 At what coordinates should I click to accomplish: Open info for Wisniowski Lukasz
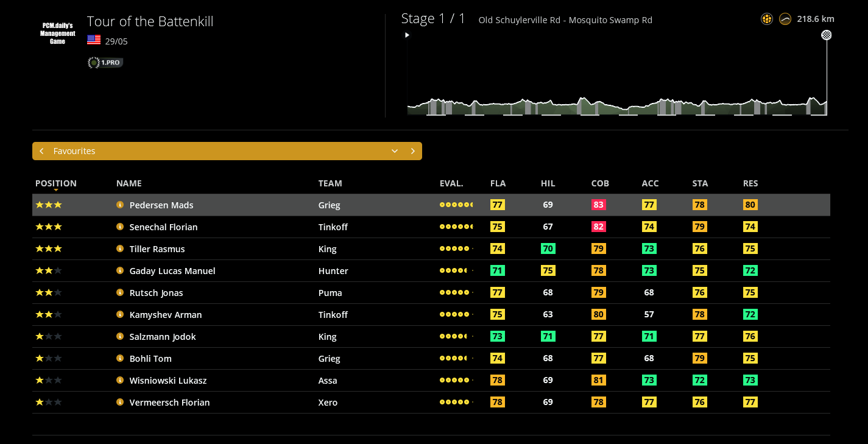point(120,380)
